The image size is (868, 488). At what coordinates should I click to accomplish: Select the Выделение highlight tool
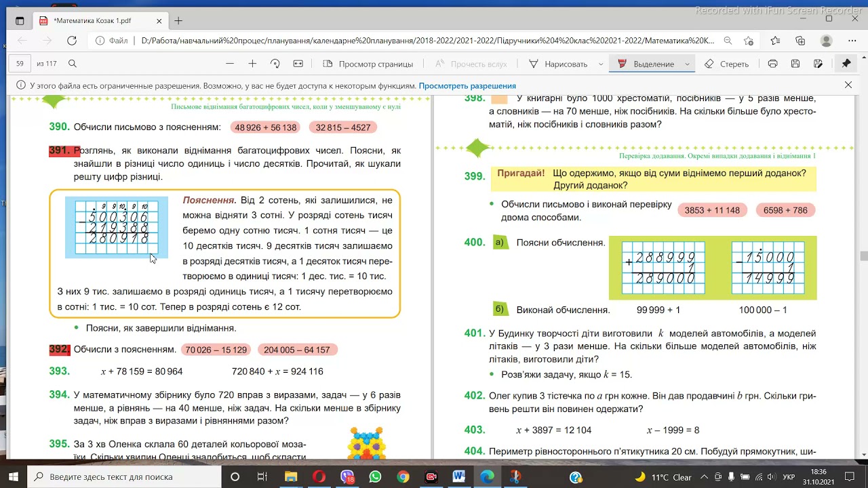(x=646, y=64)
